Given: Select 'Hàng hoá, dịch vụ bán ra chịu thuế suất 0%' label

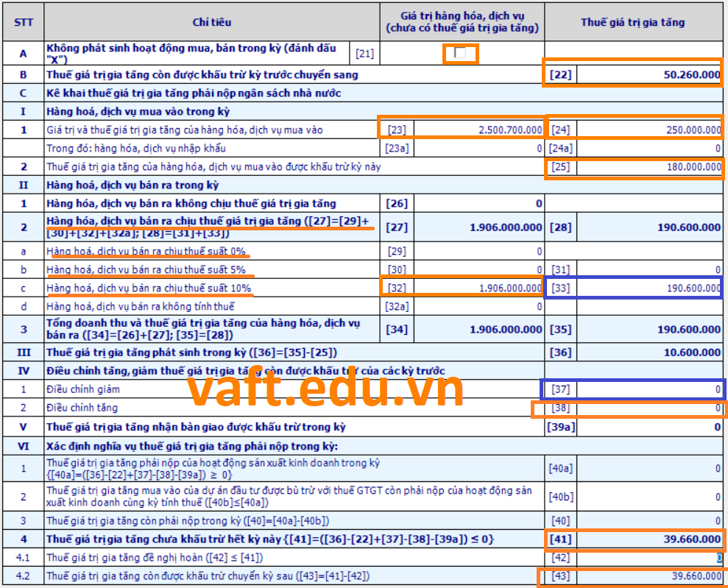Looking at the screenshot, I should pyautogui.click(x=146, y=251).
